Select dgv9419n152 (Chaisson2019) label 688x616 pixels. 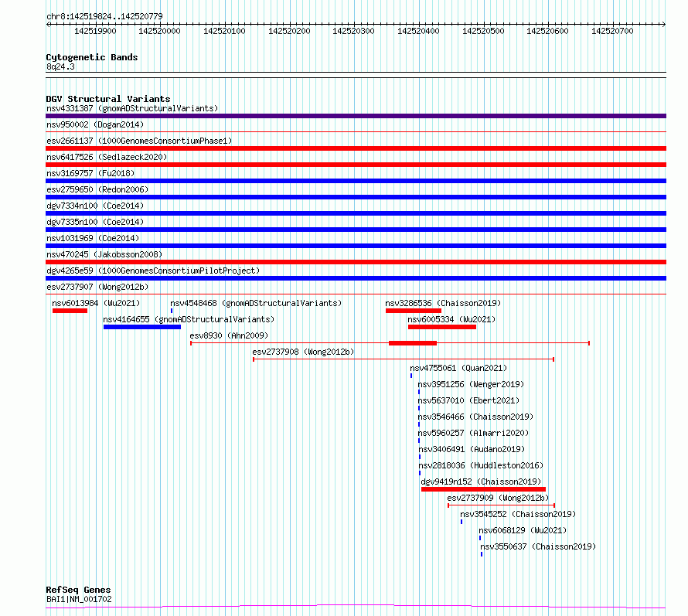[x=482, y=482]
